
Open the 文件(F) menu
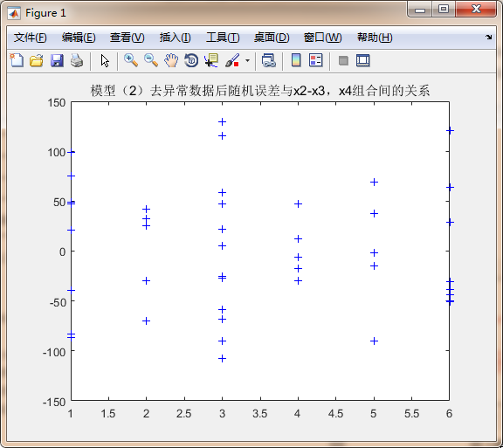point(31,38)
